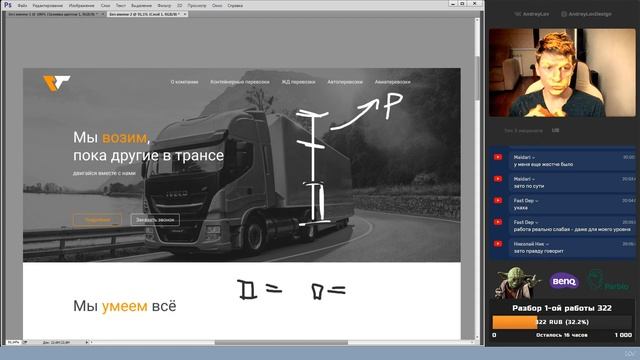Click the heading 'Мы умеем всё'
This screenshot has height=360, width=640.
point(125,306)
